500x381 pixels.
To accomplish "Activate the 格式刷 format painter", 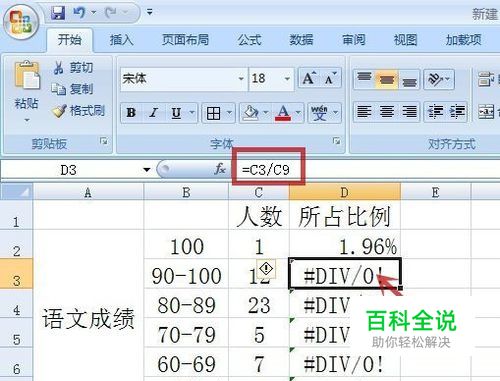I will pyautogui.click(x=79, y=111).
